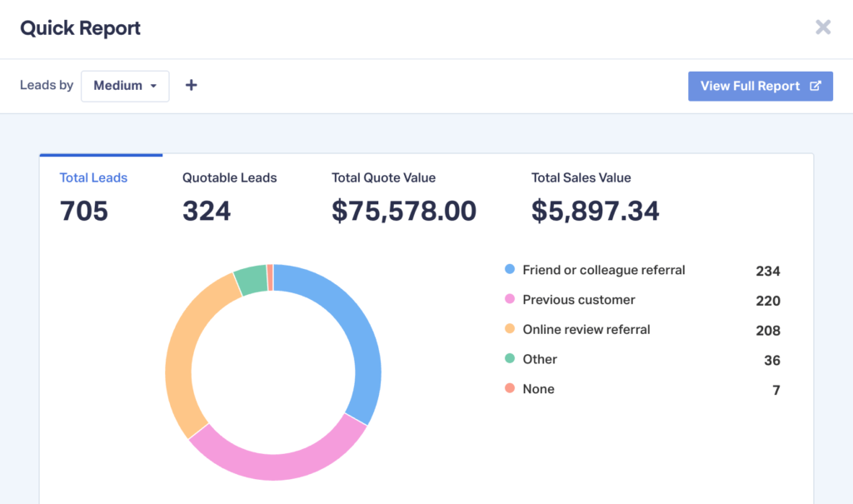Viewport: 853px width, 504px height.
Task: Expand the Leads by filter selector
Action: [125, 86]
